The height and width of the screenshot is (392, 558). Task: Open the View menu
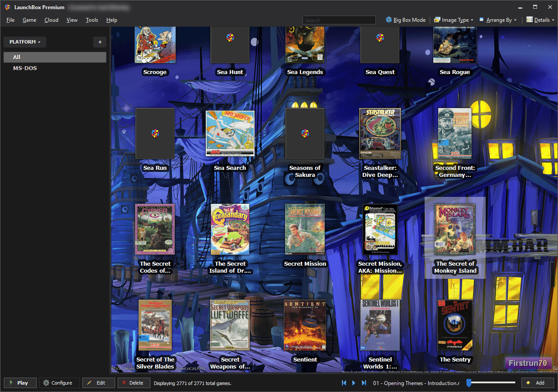click(72, 20)
